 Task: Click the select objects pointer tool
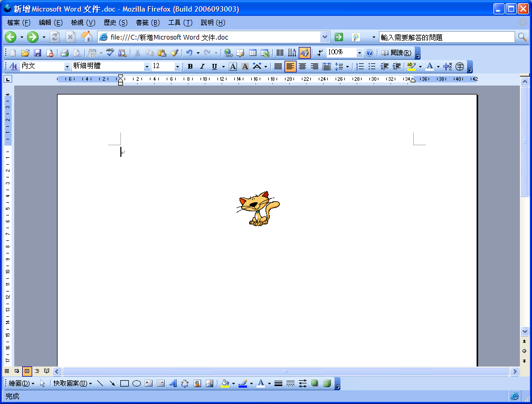point(42,383)
